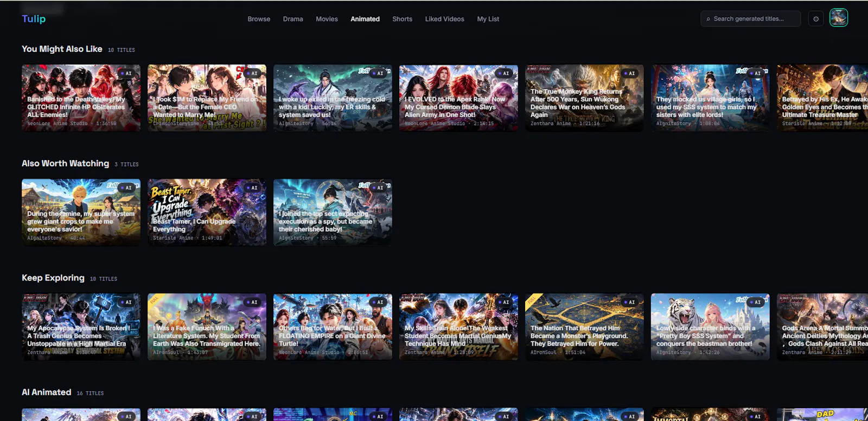Open the Shorts section

(x=402, y=19)
